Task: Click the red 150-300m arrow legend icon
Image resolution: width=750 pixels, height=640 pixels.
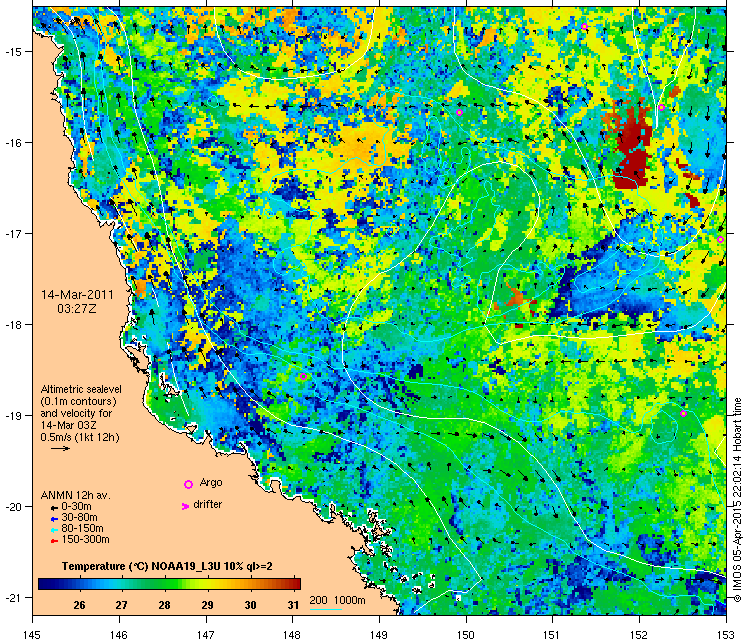Action: (x=54, y=541)
